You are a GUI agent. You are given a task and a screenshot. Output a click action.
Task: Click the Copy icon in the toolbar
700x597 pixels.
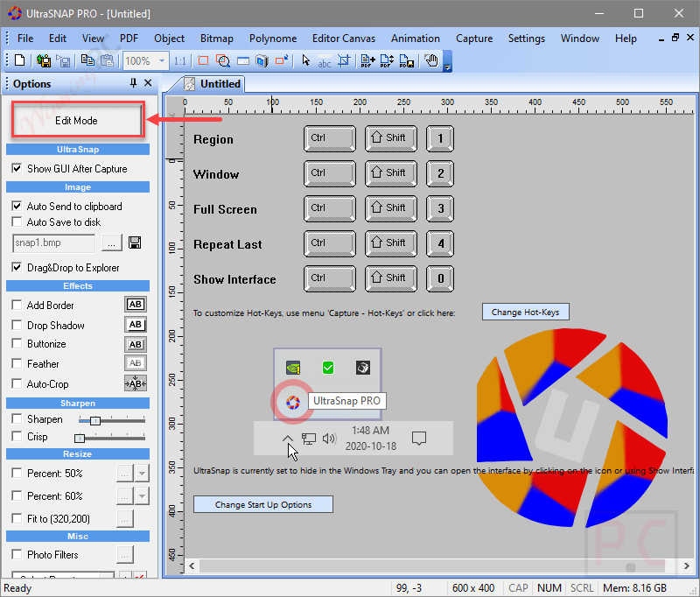[87, 60]
